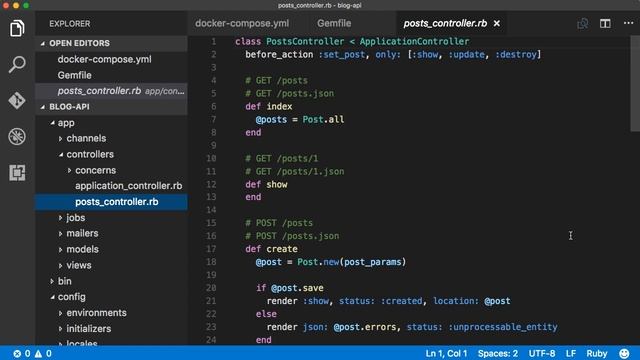
Task: Open the Debug view in activity bar
Action: tap(17, 137)
